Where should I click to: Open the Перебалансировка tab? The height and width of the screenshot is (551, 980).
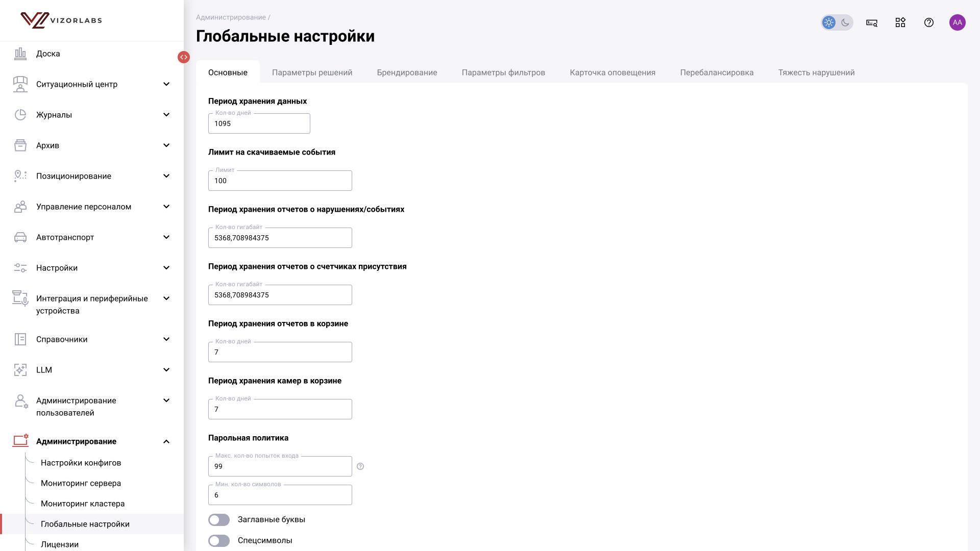[717, 72]
